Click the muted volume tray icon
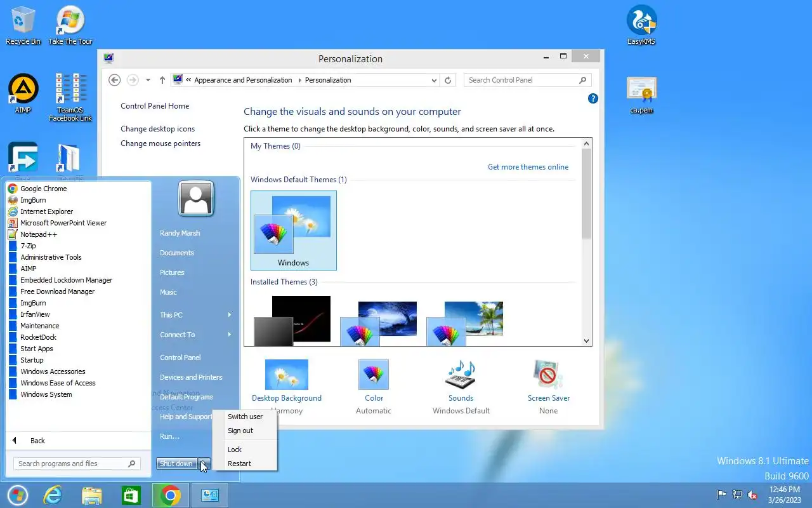The width and height of the screenshot is (812, 508). 752,495
